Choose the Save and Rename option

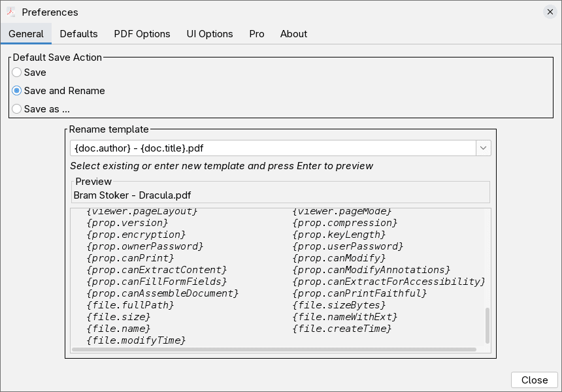coord(17,91)
